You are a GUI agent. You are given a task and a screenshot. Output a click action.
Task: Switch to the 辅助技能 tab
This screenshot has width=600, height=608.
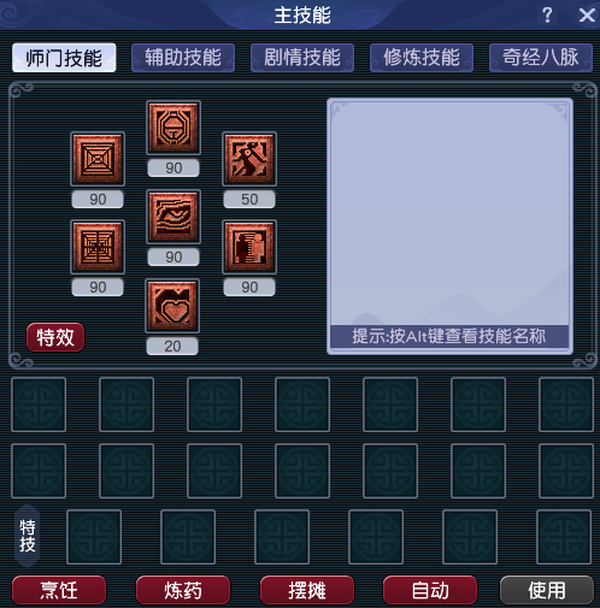(x=183, y=58)
